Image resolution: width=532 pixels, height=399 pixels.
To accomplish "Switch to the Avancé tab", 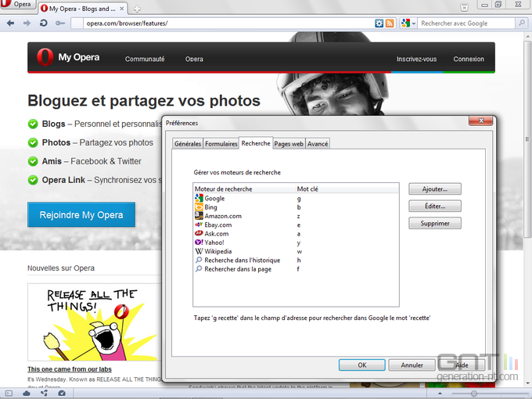I will (x=318, y=144).
